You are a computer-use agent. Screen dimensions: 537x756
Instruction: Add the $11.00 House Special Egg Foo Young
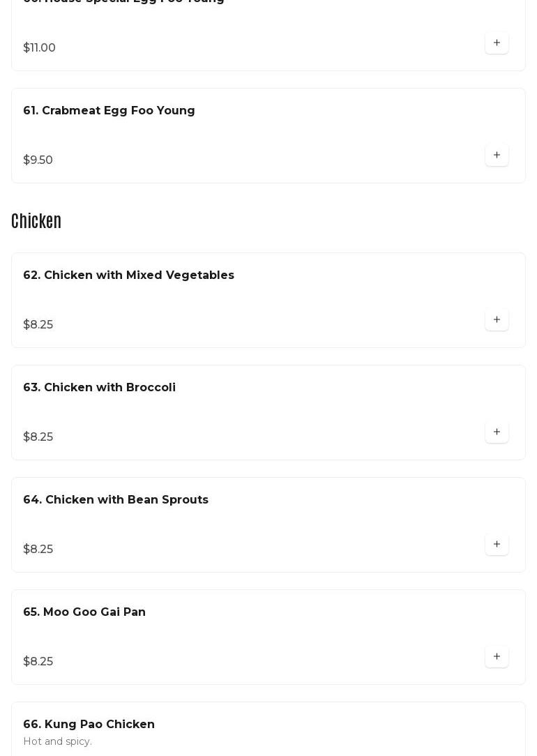[x=497, y=43]
